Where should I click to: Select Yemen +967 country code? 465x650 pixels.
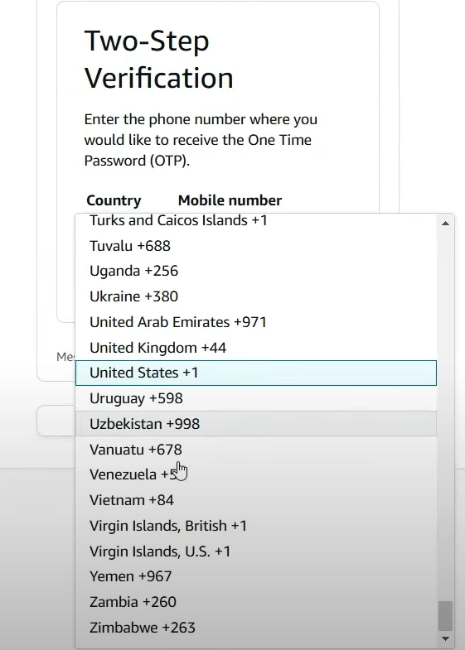(x=256, y=577)
